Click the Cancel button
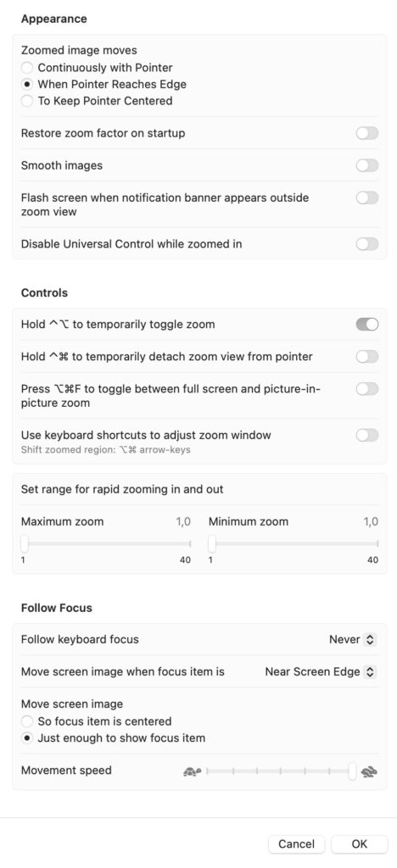Viewport: 397px width, 868px height. tap(297, 844)
